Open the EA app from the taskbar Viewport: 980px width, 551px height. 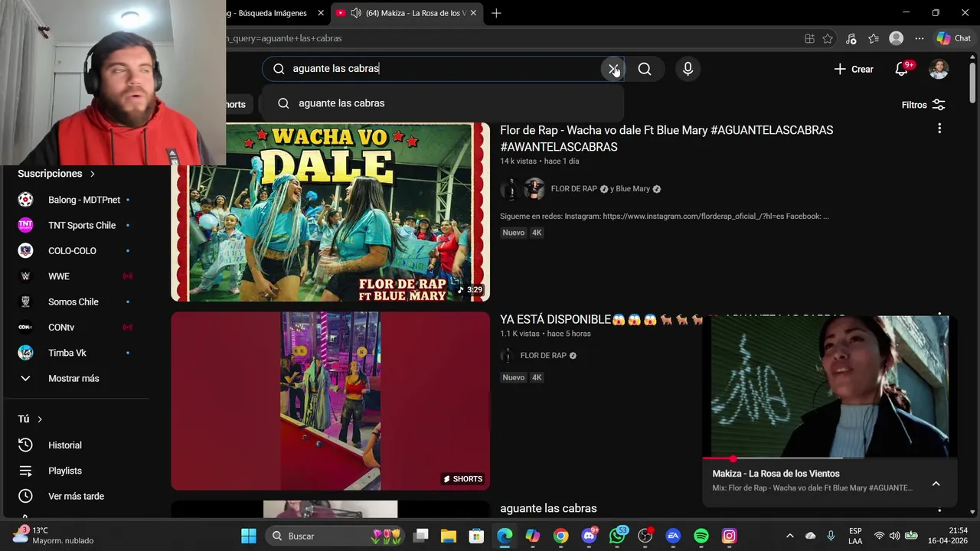[673, 536]
